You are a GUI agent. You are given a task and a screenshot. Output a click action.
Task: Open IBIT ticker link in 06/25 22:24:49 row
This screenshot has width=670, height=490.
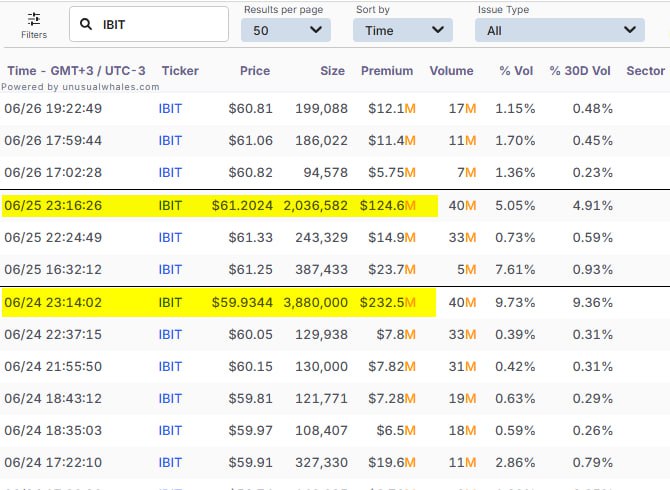[170, 238]
